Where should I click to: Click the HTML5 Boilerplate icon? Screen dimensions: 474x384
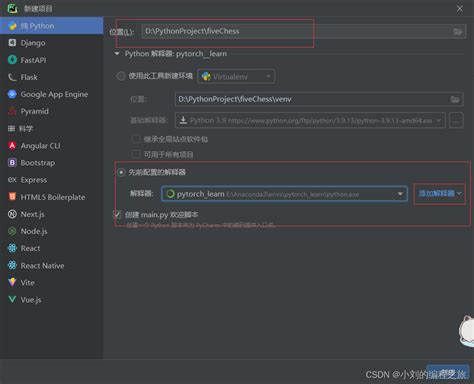point(12,197)
